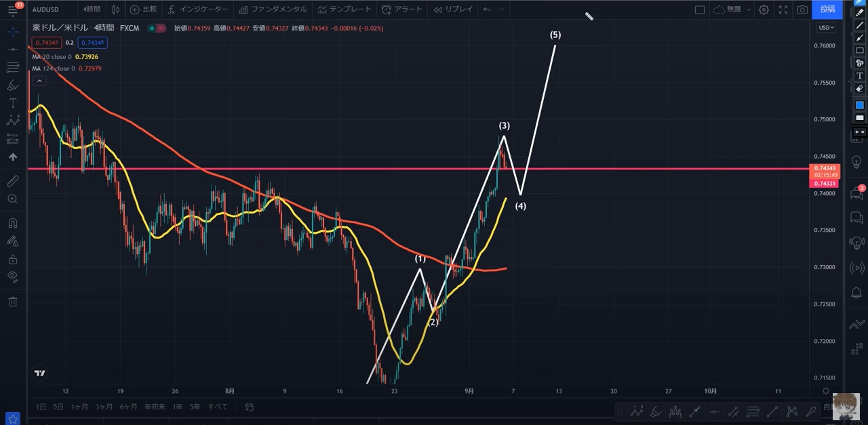Open the 4時間 interval dropdown
Image resolution: width=868 pixels, height=425 pixels.
92,9
